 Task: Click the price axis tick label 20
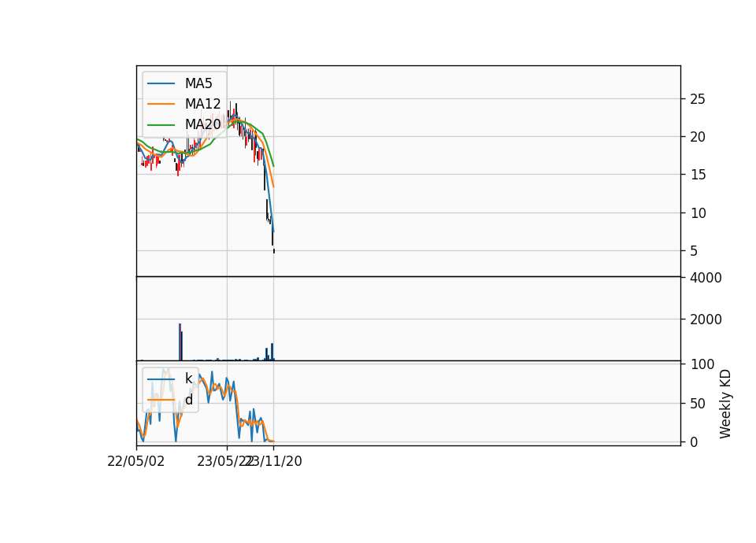pos(697,137)
